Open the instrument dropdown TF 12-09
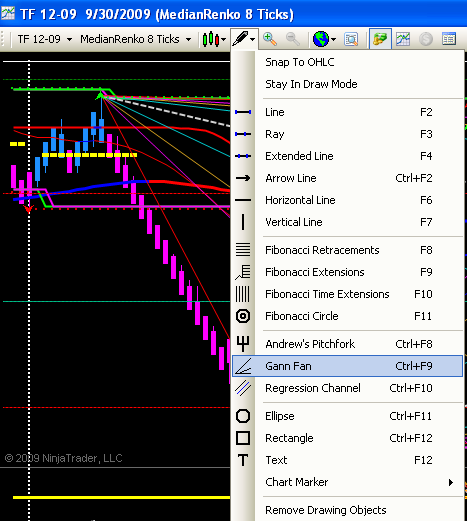467x521 pixels. (x=45, y=39)
